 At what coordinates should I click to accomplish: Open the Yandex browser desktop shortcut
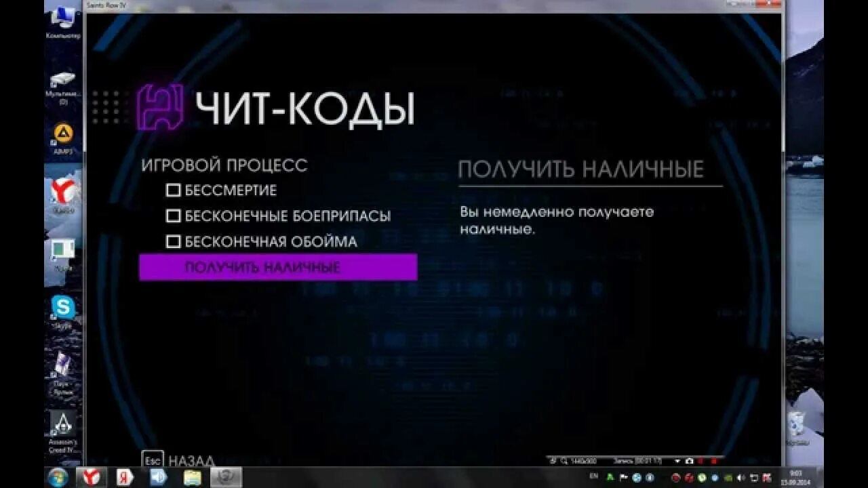(64, 197)
